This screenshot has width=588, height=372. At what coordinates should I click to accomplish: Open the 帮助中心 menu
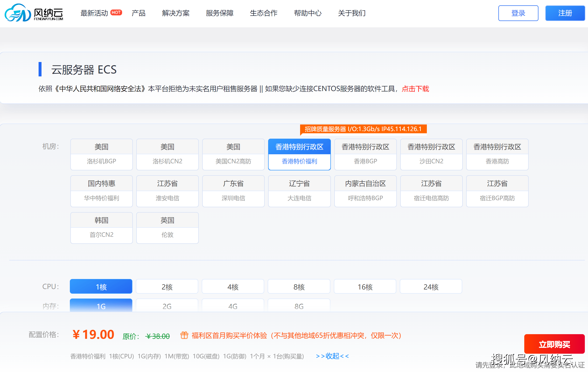click(308, 13)
